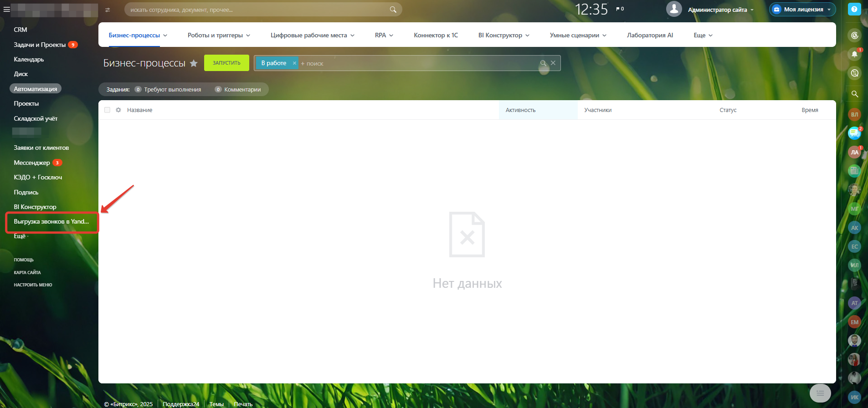Open Выгрузка звонков в Yand... item
The width and height of the screenshot is (868, 408).
pyautogui.click(x=51, y=221)
